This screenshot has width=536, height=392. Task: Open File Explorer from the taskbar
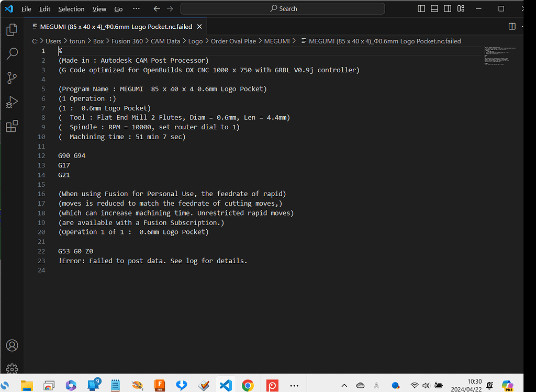coord(27,385)
